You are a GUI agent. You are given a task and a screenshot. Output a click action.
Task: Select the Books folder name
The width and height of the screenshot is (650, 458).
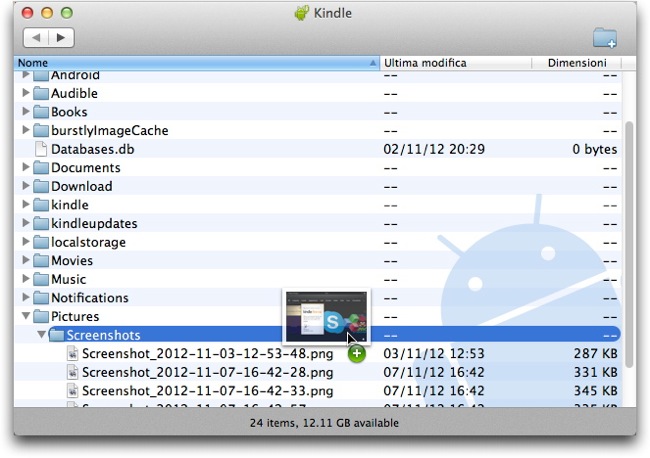[x=69, y=112]
